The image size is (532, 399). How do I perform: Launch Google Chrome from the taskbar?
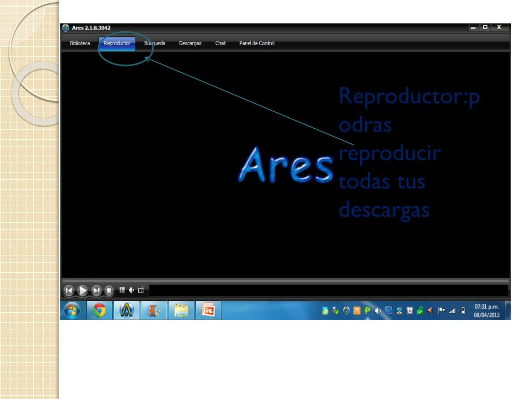99,311
